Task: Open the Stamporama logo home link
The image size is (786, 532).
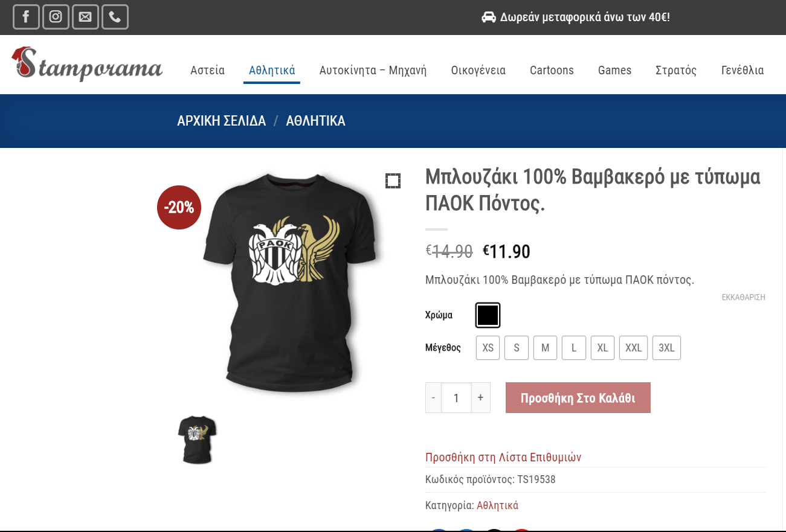Action: pos(87,64)
